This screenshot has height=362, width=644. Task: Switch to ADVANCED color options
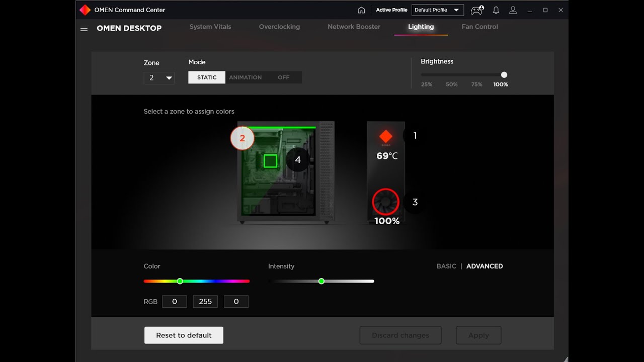point(485,266)
